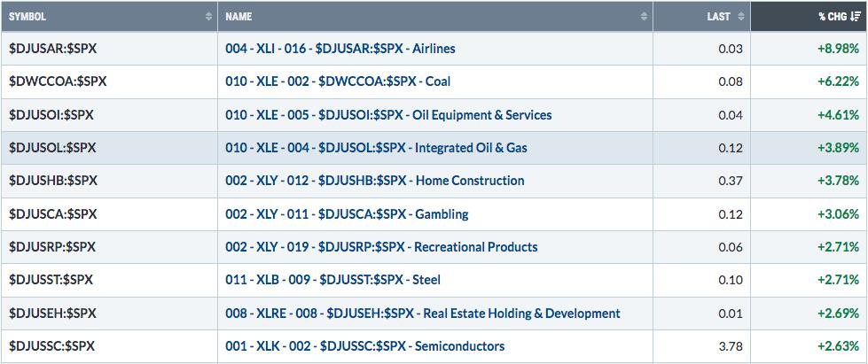Open the Home Construction industry link

point(375,181)
